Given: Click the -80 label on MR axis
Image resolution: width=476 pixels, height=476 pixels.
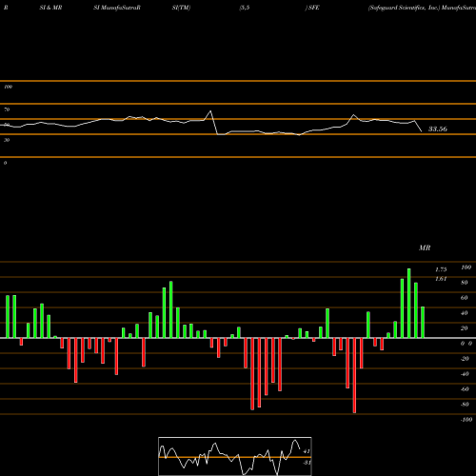Looking at the screenshot, I should tap(465, 405).
